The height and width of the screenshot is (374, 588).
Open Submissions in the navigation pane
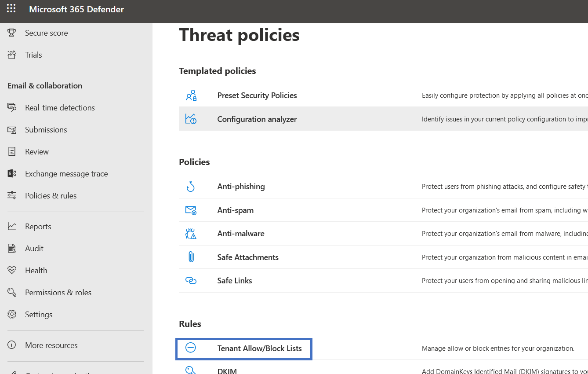tap(46, 130)
